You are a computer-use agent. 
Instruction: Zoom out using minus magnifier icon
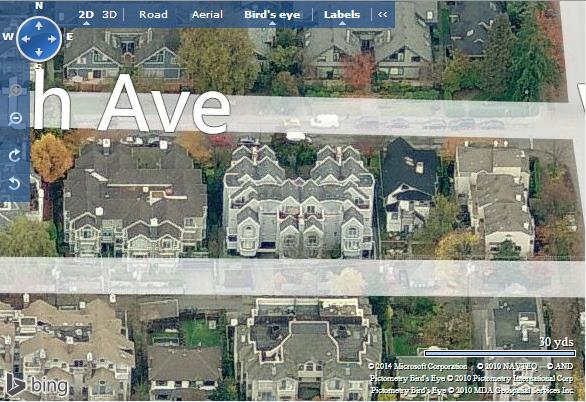point(15,119)
